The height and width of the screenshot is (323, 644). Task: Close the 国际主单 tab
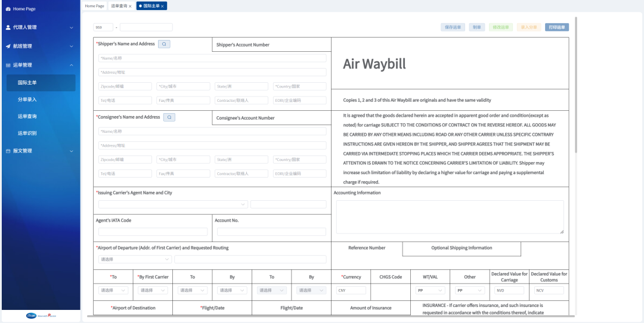pos(162,6)
